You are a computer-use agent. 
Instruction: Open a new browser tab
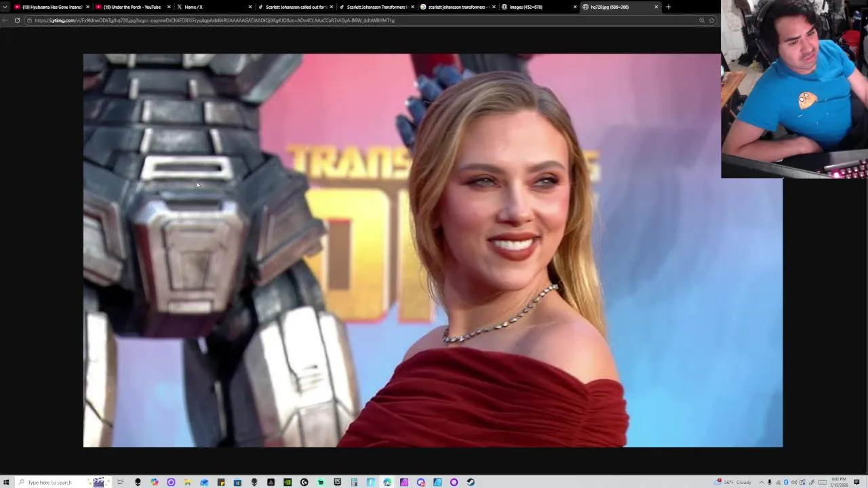(x=668, y=7)
